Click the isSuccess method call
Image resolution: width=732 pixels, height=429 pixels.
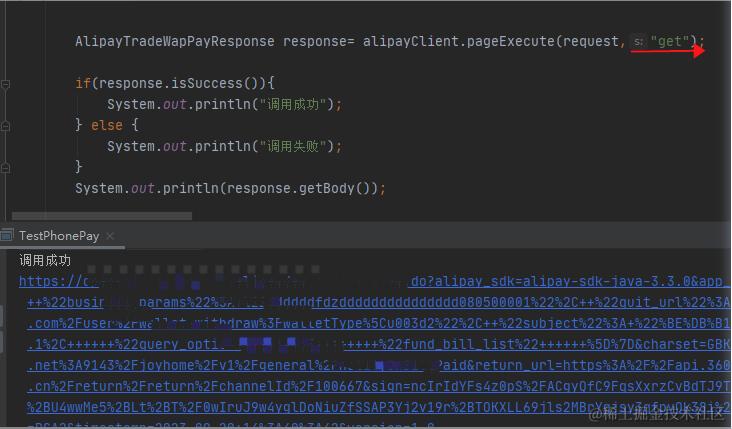(x=207, y=84)
